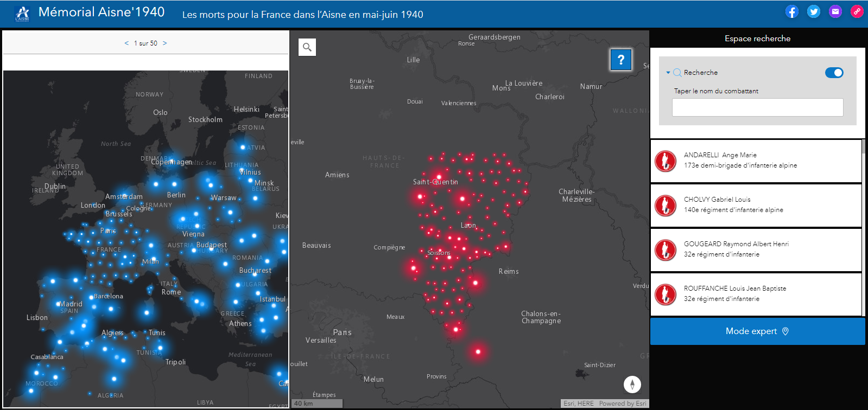This screenshot has width=868, height=410.
Task: Toggle the Recherche switch off
Action: 834,73
